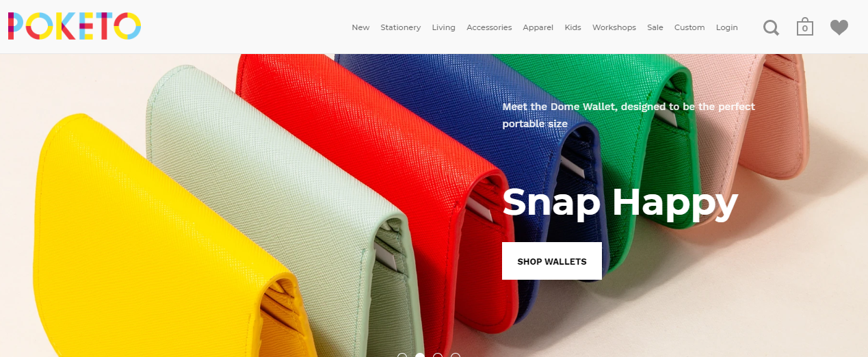
Task: Browse the Apparel section
Action: (538, 27)
